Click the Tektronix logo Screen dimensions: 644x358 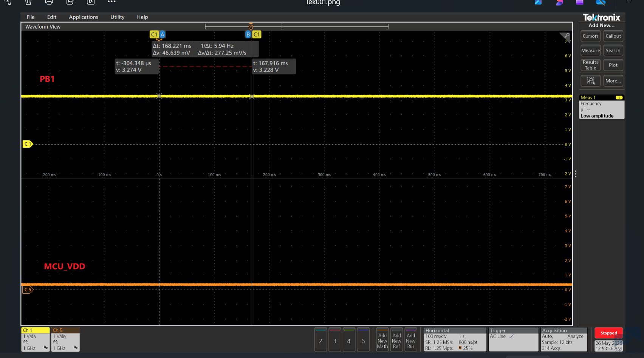(601, 17)
